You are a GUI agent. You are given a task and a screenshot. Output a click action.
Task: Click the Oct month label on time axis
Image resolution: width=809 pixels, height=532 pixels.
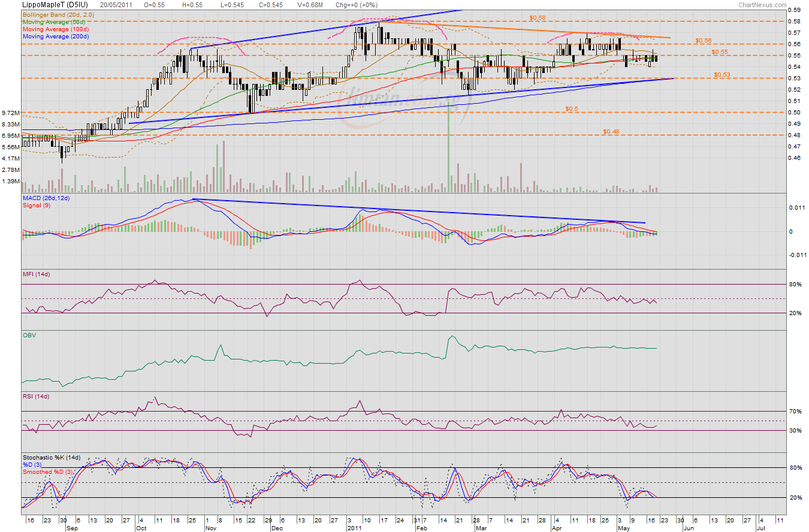[x=141, y=528]
